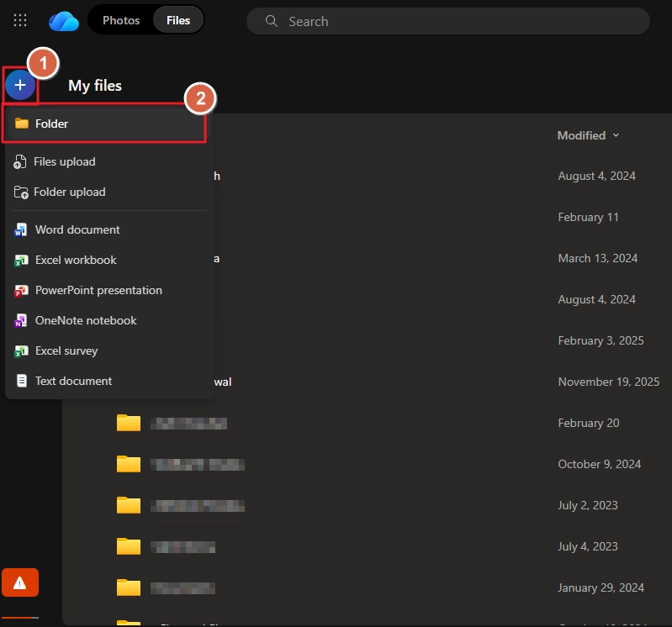The width and height of the screenshot is (672, 627).
Task: Create a new Word document
Action: [x=109, y=229]
